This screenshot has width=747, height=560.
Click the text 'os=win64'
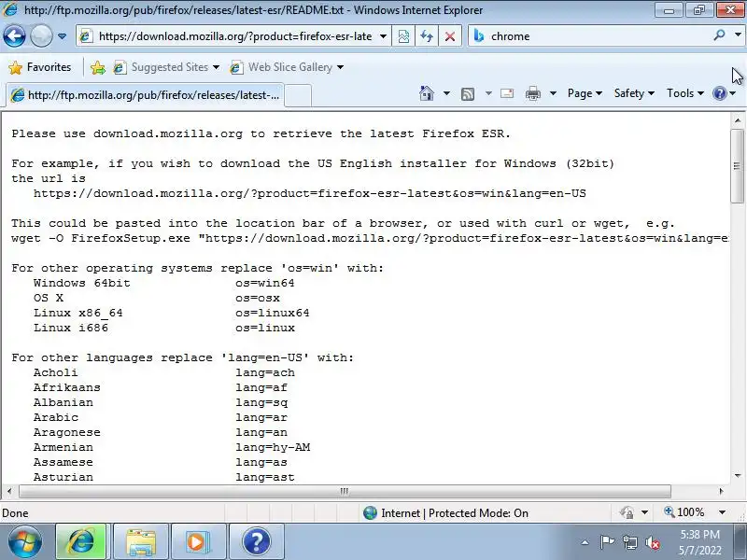[x=265, y=283]
